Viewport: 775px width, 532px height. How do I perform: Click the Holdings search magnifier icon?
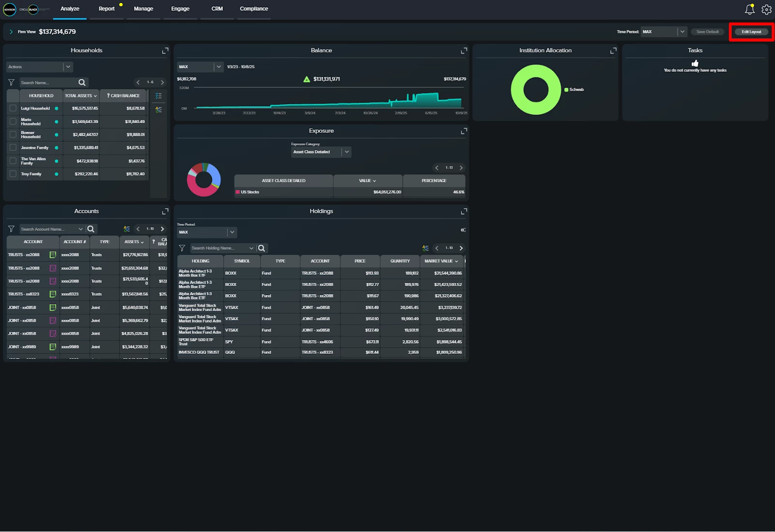click(x=262, y=248)
